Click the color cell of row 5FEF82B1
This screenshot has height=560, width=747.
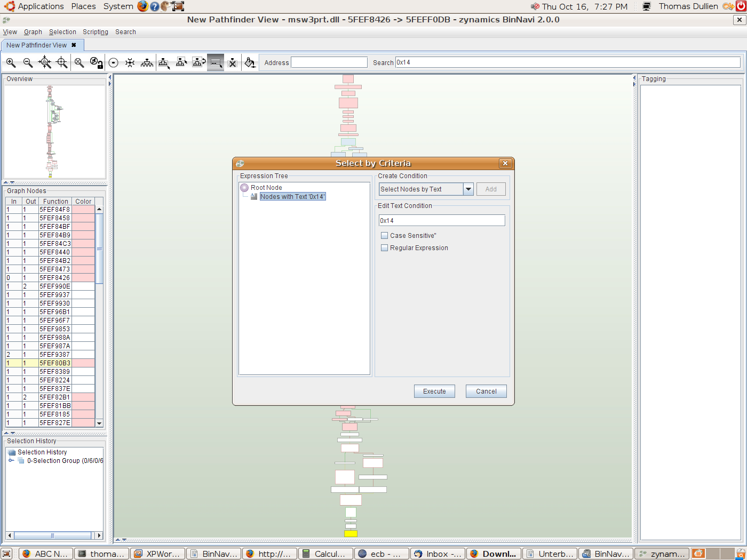83,397
